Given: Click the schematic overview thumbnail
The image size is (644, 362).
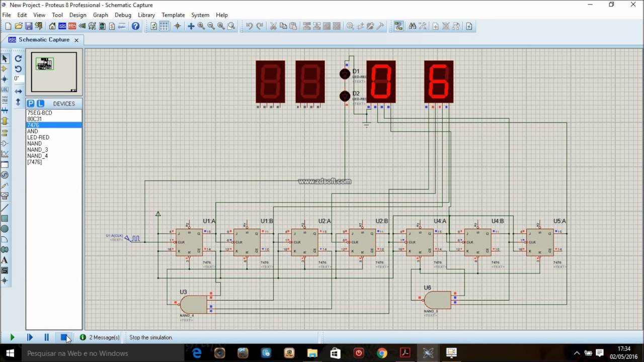Looking at the screenshot, I should [x=54, y=72].
